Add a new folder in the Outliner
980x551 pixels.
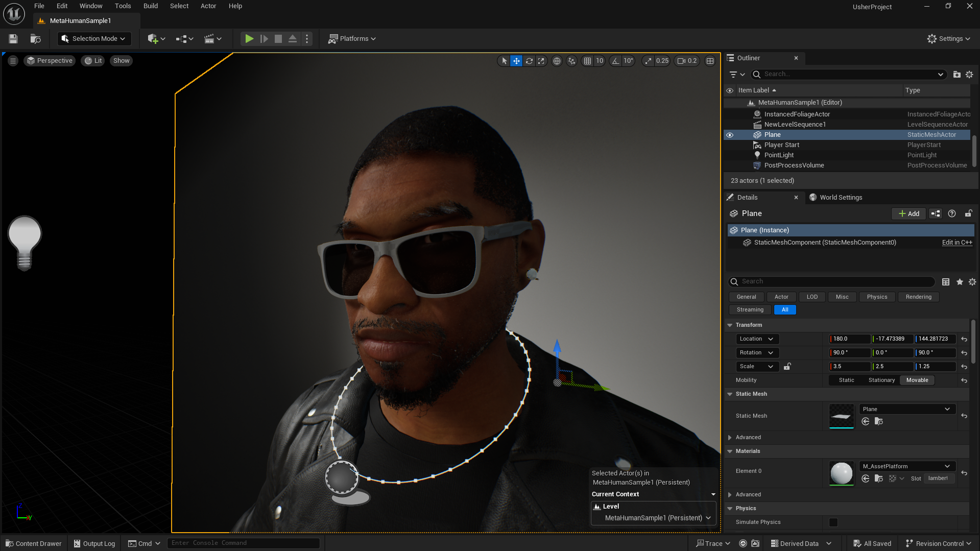pos(957,75)
